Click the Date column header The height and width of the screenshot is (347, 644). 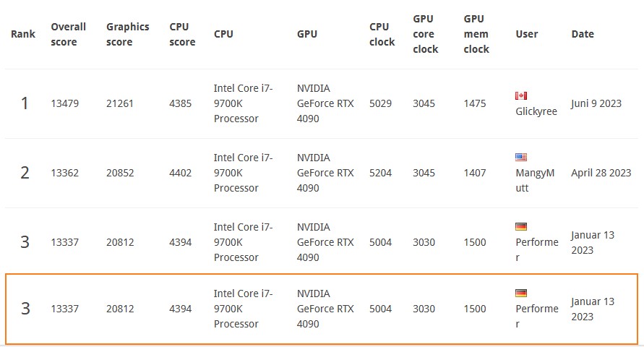click(x=583, y=34)
